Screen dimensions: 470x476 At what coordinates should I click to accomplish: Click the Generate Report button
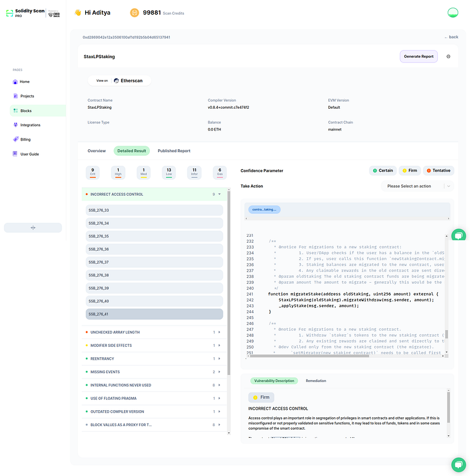(x=419, y=56)
